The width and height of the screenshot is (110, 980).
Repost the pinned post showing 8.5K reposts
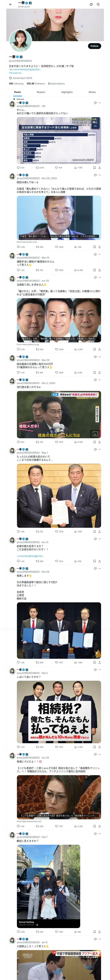click(40, 167)
